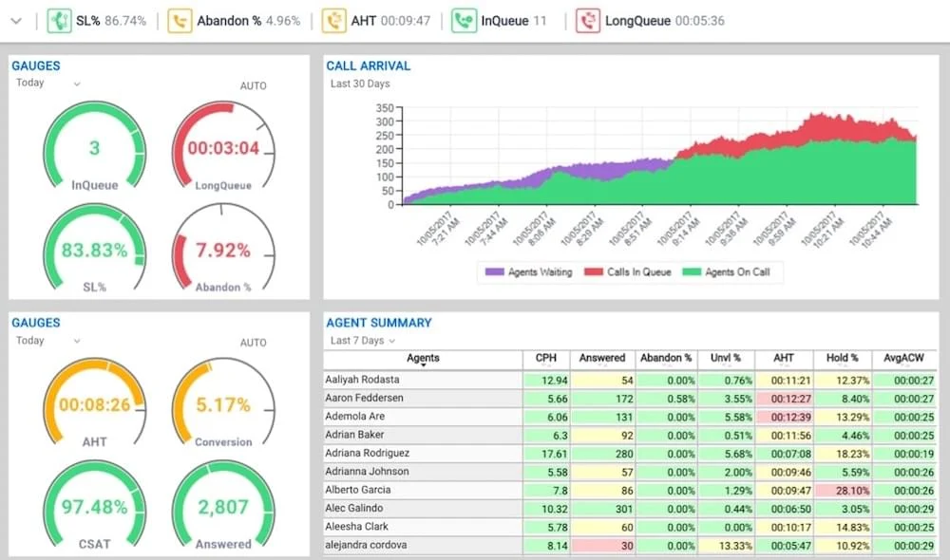This screenshot has height=560, width=950.
Task: Select agent Aaron Feddersen in the table
Action: 364,398
